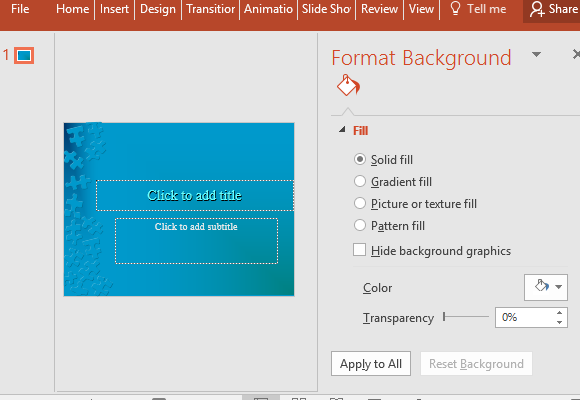Click the Share button

pyautogui.click(x=552, y=10)
